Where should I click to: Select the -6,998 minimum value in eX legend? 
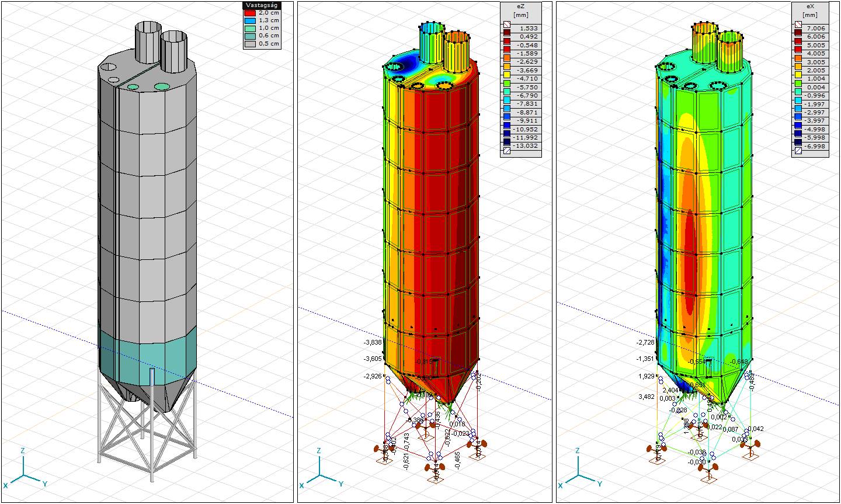point(816,146)
